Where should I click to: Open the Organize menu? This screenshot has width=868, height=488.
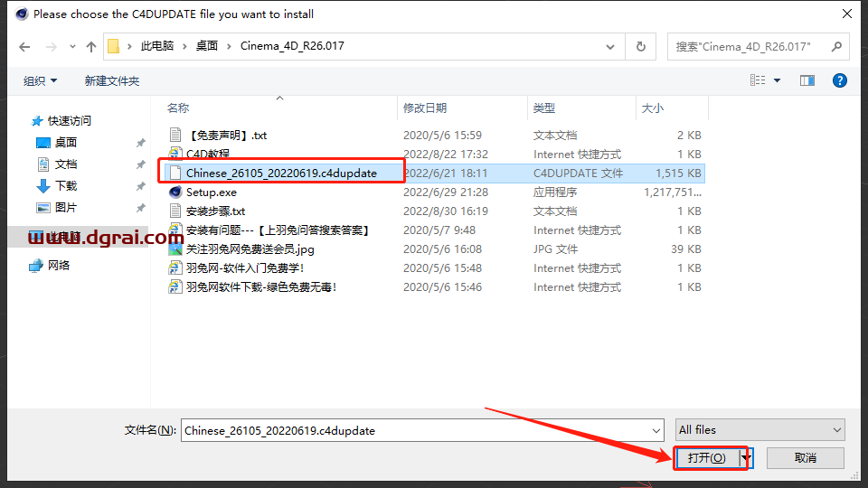coord(40,80)
